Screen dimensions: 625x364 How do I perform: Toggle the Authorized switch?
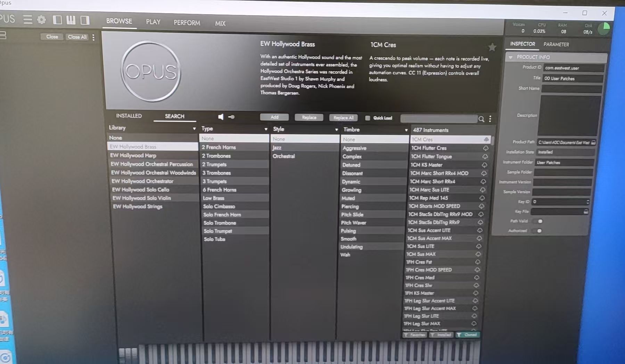[538, 231]
